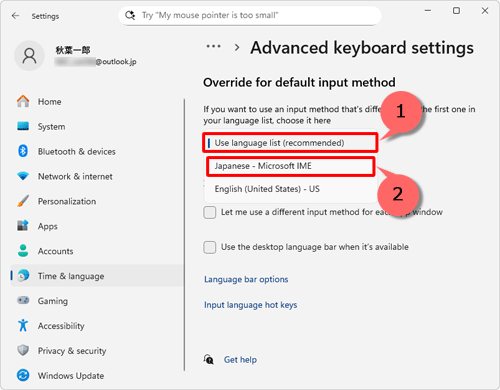
Task: Enable different input method per app window
Action: pos(210,212)
